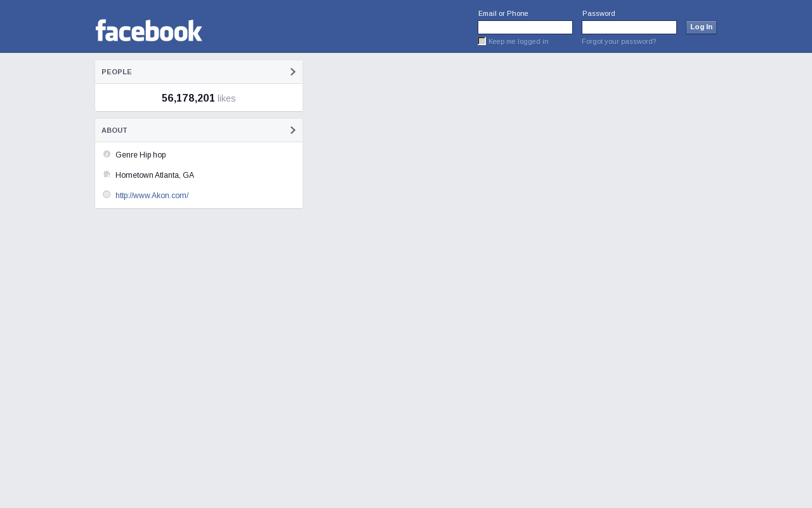Screen dimensions: 812x508
Task: Click the Genre info icon
Action: point(107,154)
